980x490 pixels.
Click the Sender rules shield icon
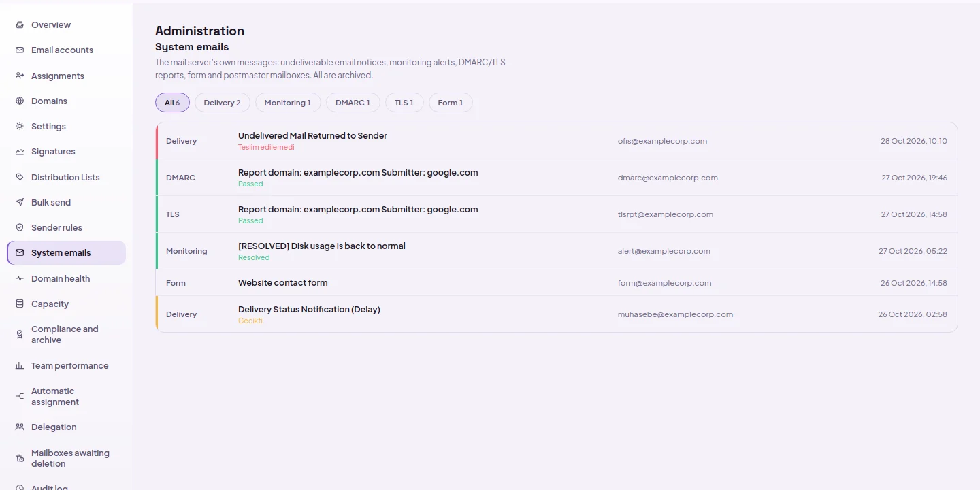[20, 228]
